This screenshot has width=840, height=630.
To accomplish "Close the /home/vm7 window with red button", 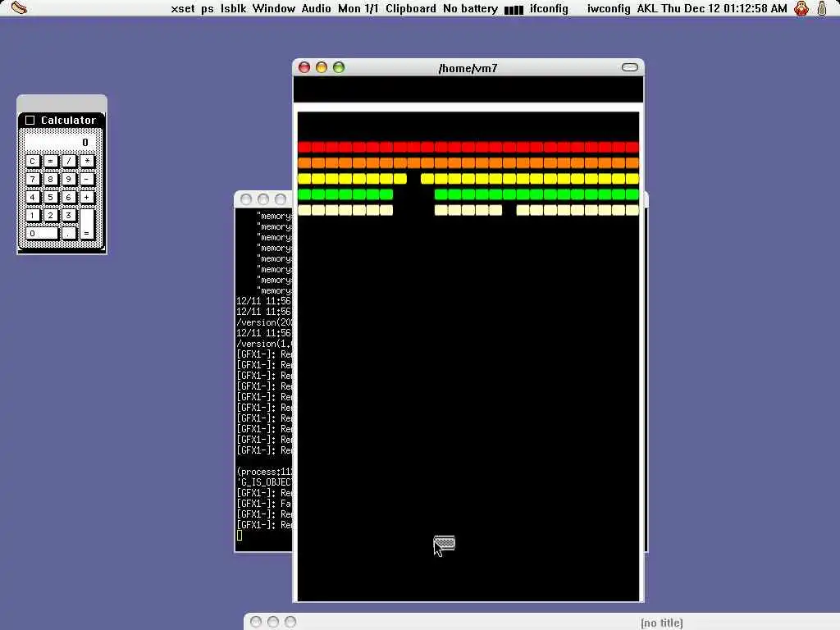I will (x=304, y=67).
